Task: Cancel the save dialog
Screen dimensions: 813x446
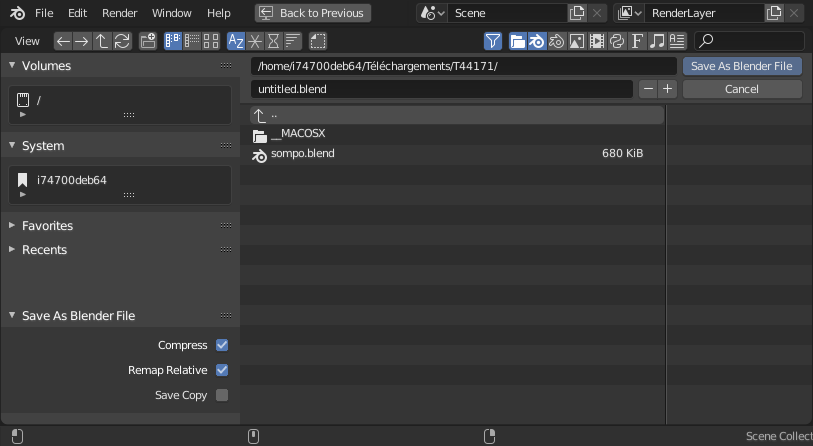Action: 742,89
